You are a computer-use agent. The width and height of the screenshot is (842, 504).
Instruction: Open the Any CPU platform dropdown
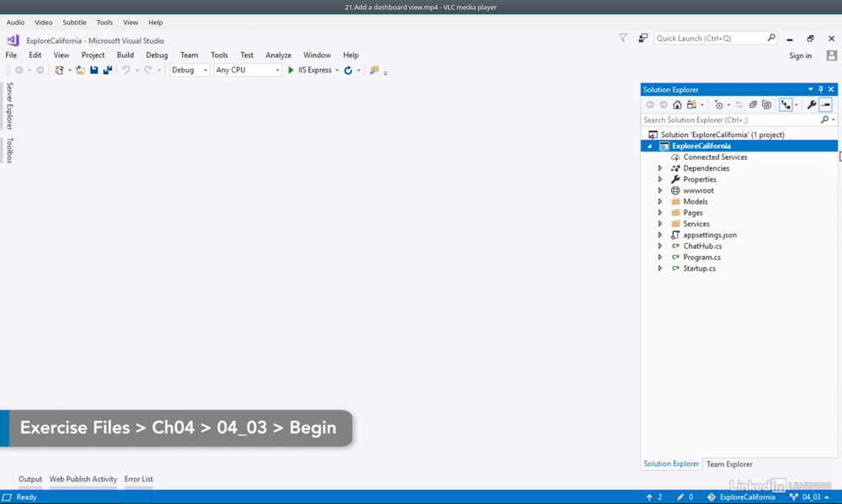[277, 71]
